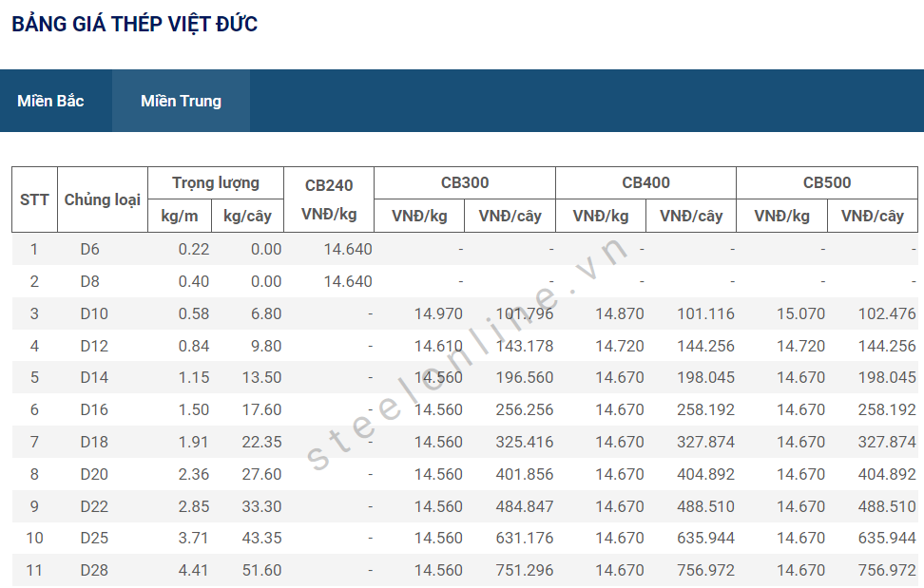Switch to the Miền Bắc tab

[x=50, y=101]
